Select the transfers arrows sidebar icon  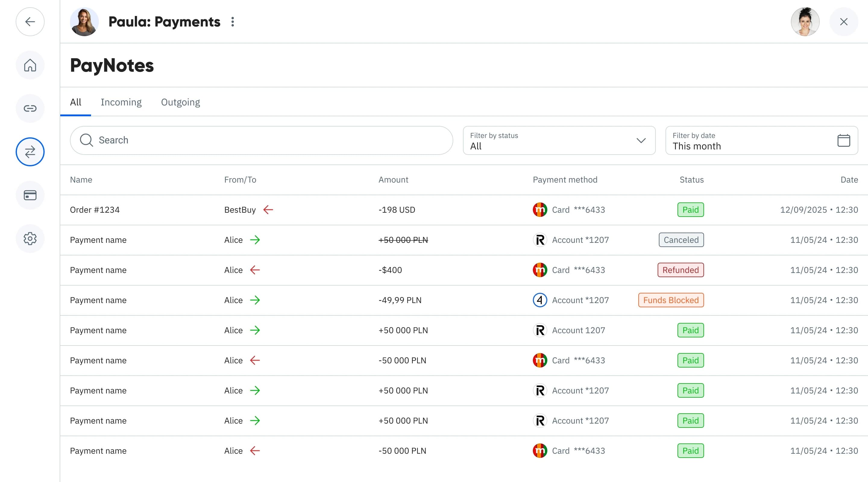tap(30, 152)
